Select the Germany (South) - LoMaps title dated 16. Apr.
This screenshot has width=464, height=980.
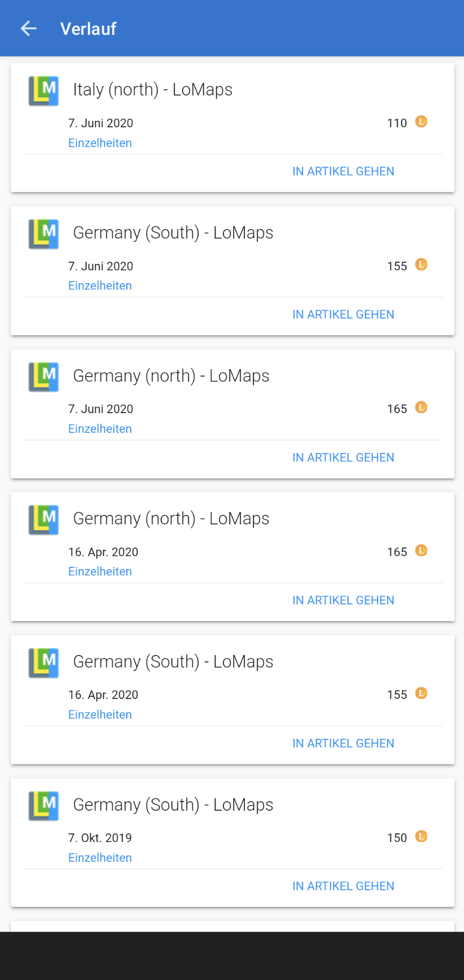click(x=173, y=661)
